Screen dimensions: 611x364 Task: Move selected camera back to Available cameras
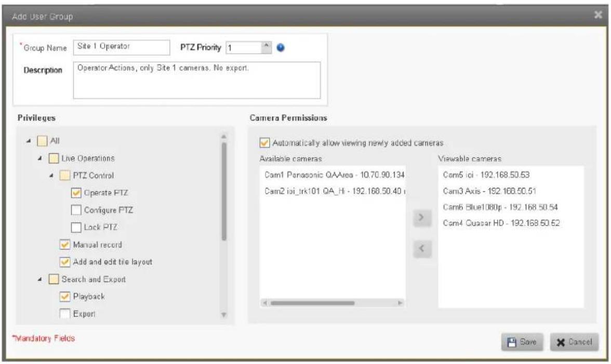pos(422,249)
